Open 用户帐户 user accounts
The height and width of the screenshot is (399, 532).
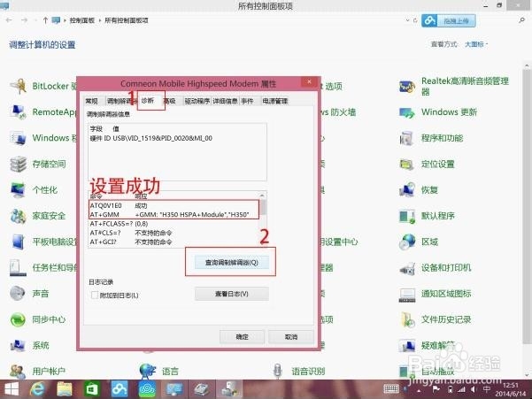(x=38, y=372)
